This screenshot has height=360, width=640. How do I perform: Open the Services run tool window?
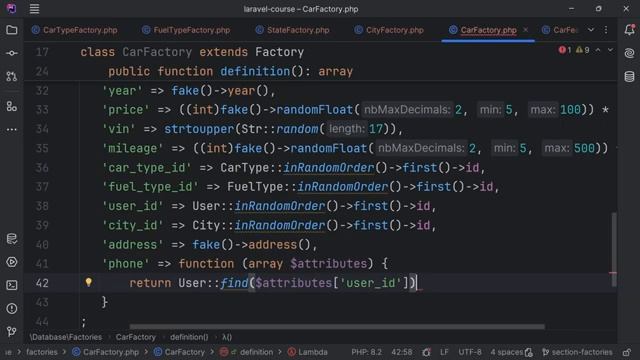[11, 262]
